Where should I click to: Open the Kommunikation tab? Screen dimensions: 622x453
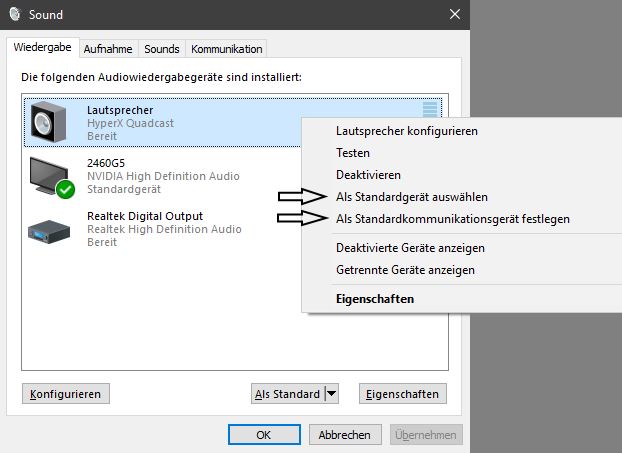[226, 49]
